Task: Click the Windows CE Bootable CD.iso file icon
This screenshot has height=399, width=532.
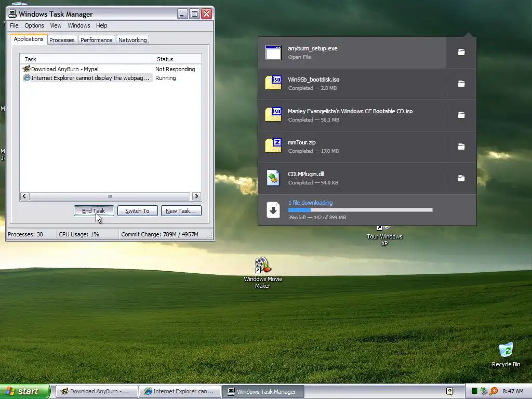Action: [273, 114]
